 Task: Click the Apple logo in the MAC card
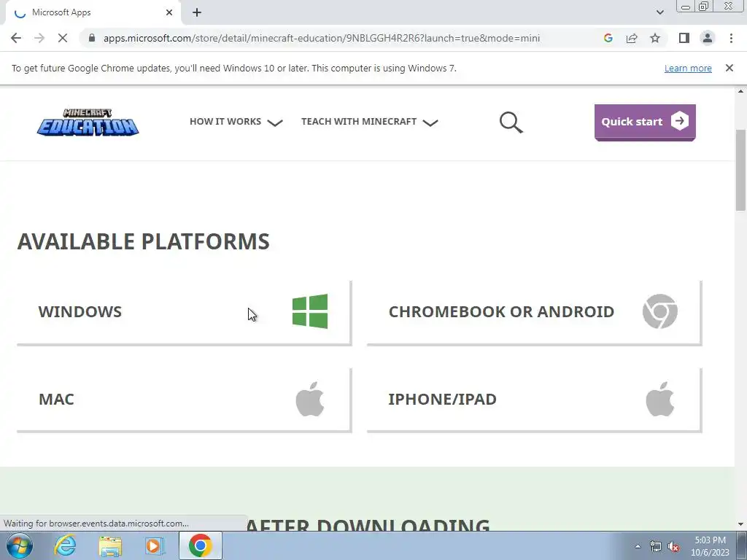(x=310, y=399)
